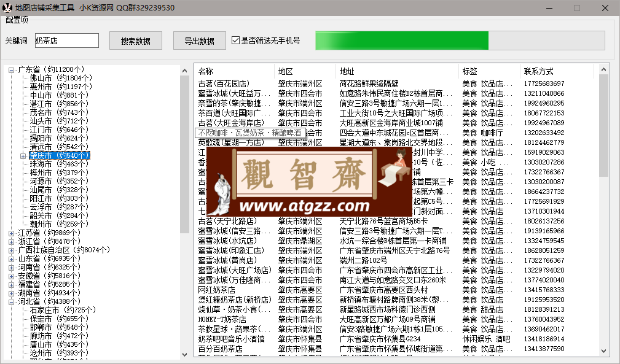The width and height of the screenshot is (620, 364).
Task: Select the 奈雪的茶 shop row
Action: (395, 104)
